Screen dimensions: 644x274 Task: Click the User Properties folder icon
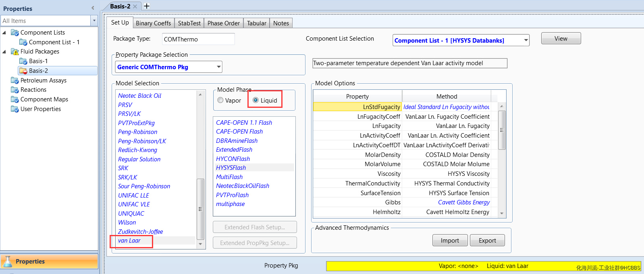click(x=15, y=109)
